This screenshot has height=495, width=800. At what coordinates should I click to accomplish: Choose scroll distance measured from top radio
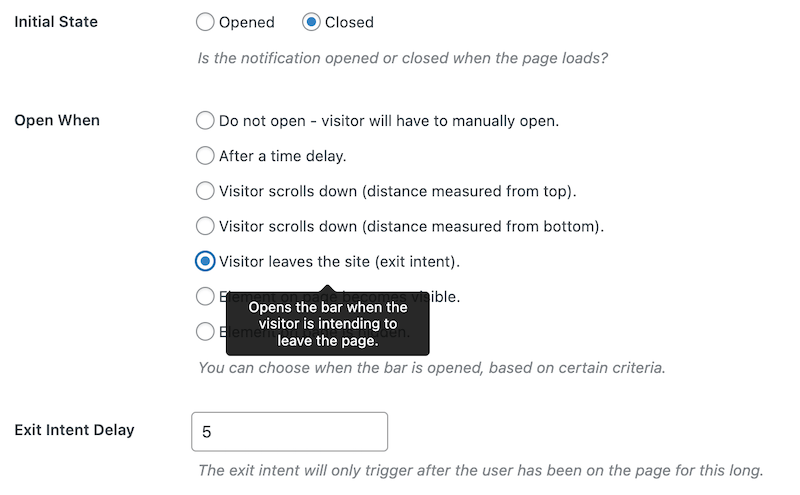coord(205,191)
